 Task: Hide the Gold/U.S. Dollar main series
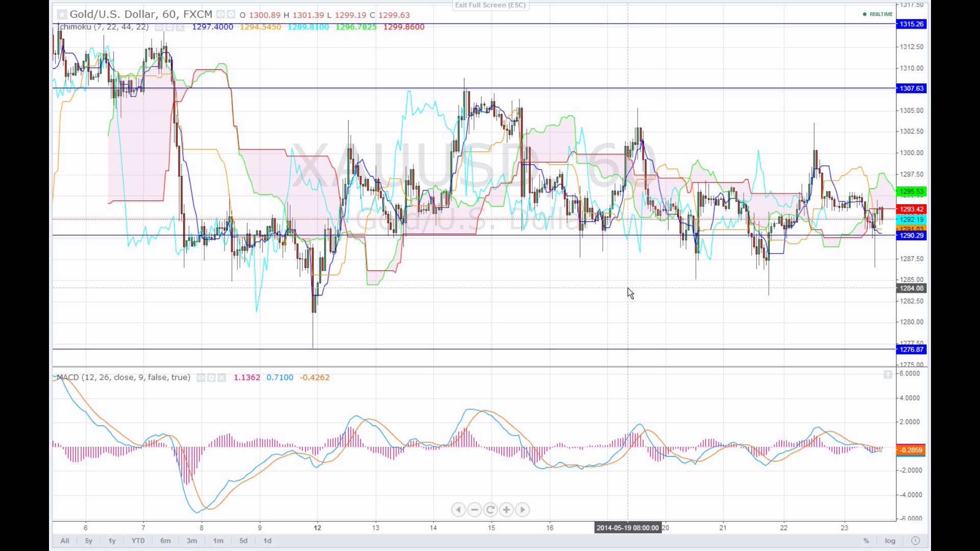220,15
